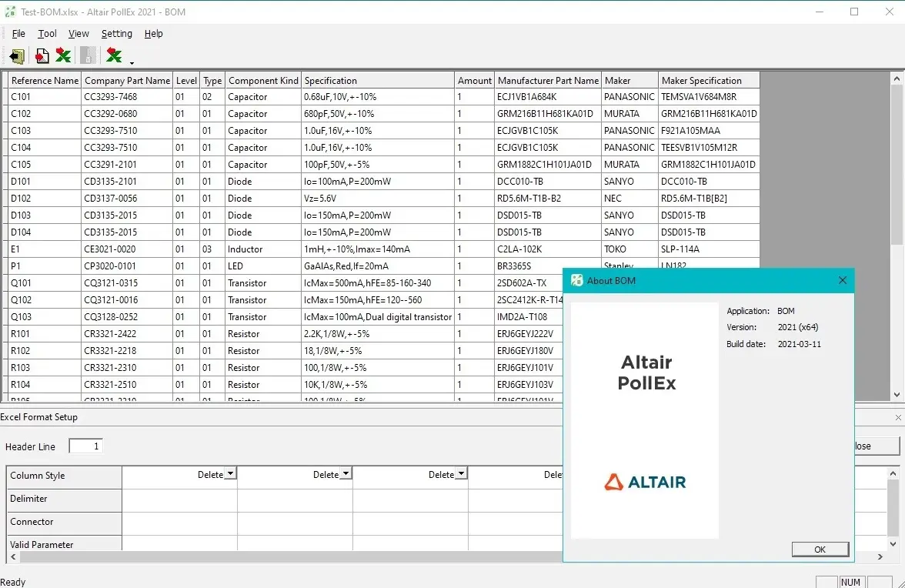Select specification 0.68uF,10V,+-10%
905x588 pixels.
pos(377,97)
